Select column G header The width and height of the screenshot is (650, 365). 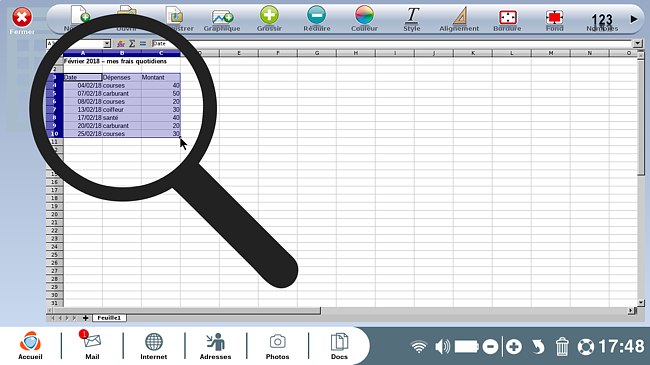317,53
